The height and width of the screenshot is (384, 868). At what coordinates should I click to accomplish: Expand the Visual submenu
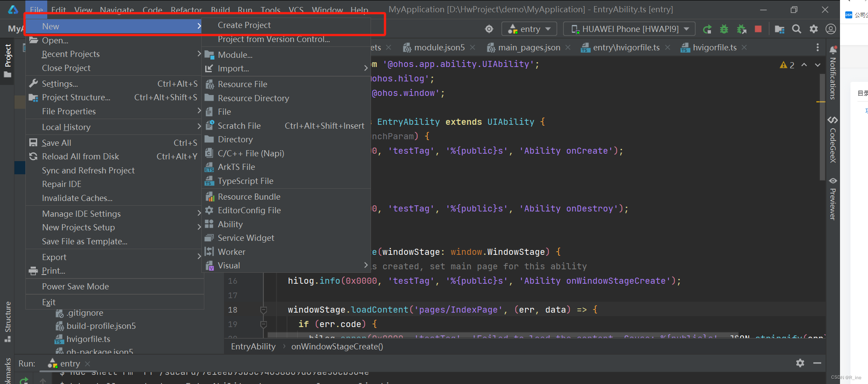[286, 265]
